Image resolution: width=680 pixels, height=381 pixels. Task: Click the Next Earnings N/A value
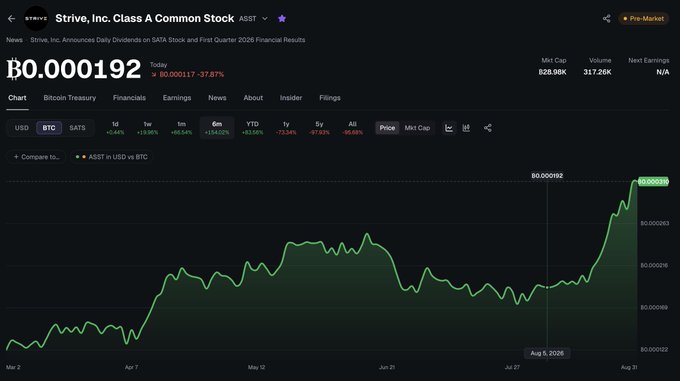pyautogui.click(x=663, y=72)
